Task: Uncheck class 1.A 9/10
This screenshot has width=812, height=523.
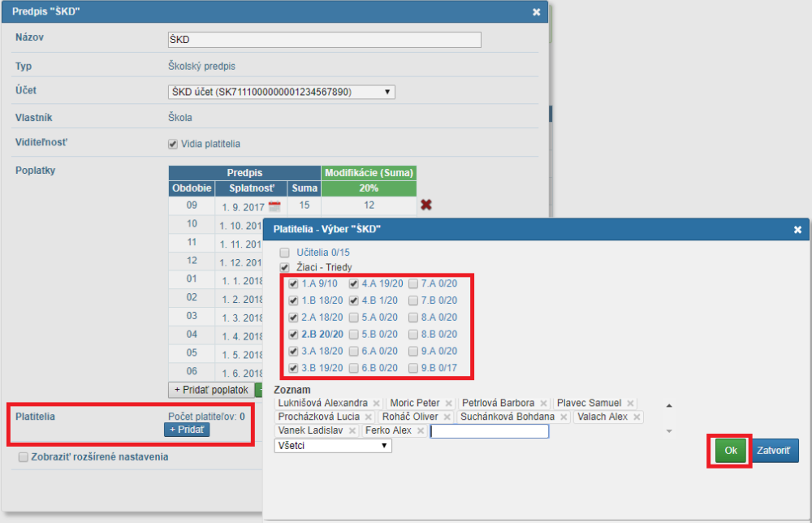Action: 293,283
